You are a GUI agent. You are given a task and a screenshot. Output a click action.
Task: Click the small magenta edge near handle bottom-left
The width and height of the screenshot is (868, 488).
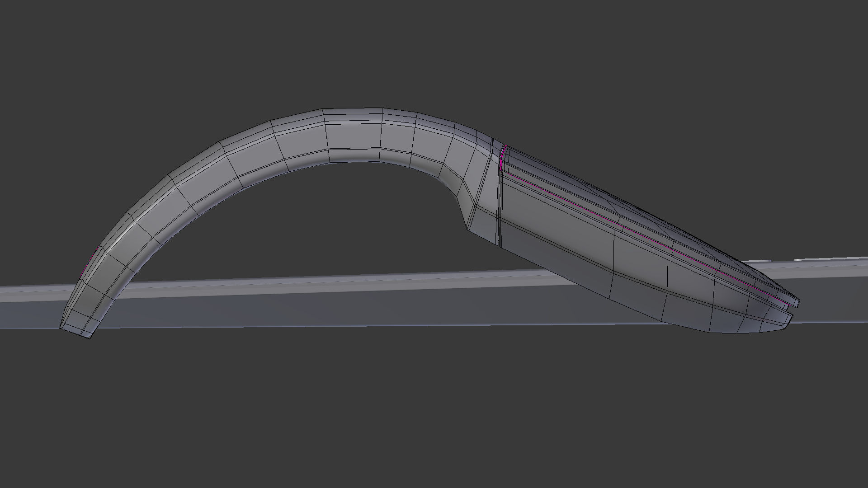coord(89,262)
